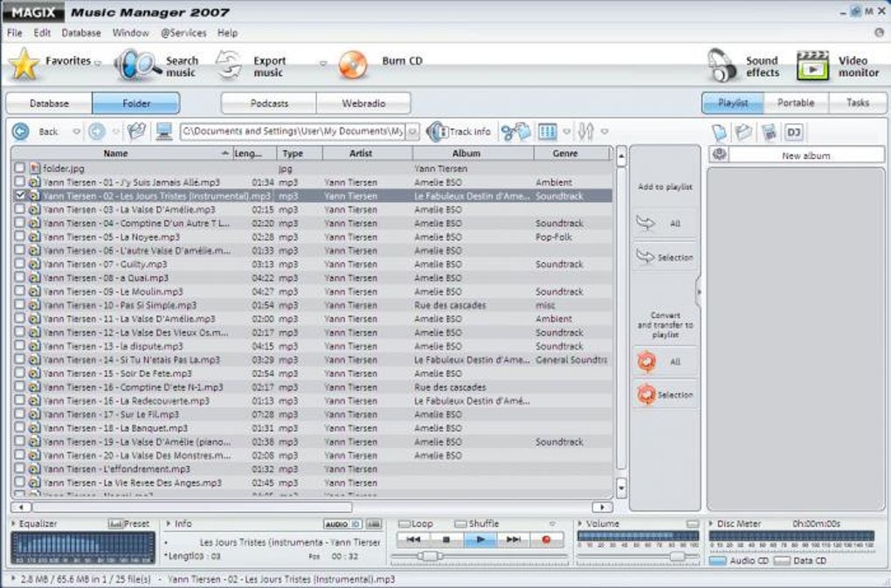Click the small display icon next to AUDIO ID

point(373,524)
